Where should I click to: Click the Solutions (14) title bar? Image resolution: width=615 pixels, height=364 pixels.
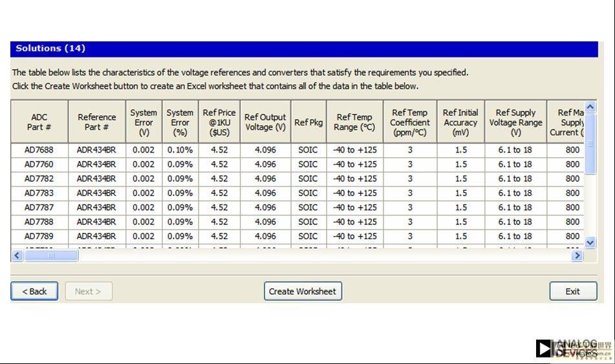pos(305,48)
